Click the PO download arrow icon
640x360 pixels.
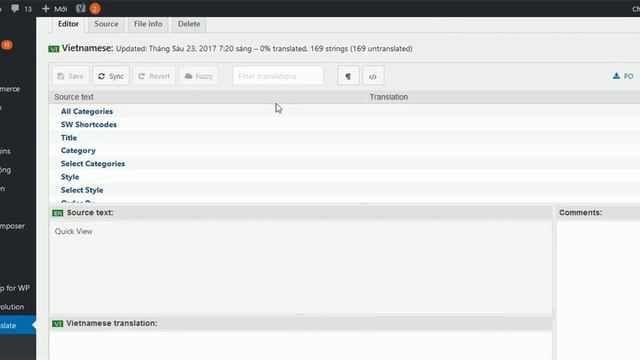tap(616, 76)
